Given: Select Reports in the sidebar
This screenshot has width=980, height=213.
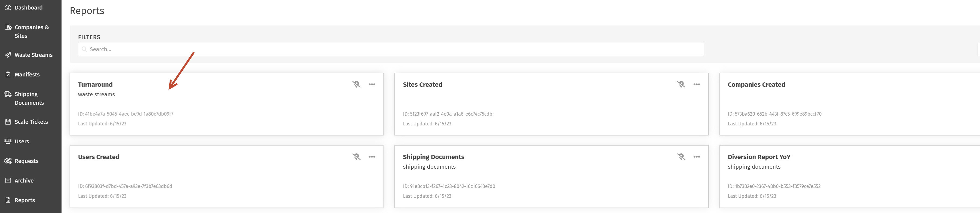Looking at the screenshot, I should pyautogui.click(x=25, y=200).
